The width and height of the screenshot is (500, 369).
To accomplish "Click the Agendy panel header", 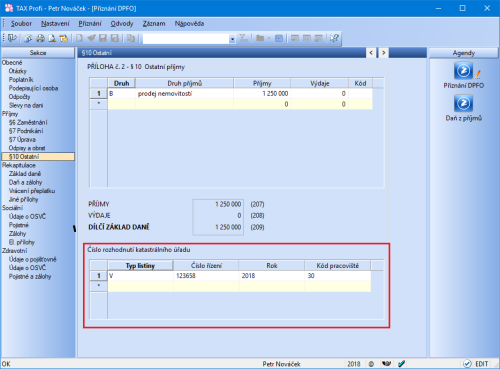I will (464, 53).
